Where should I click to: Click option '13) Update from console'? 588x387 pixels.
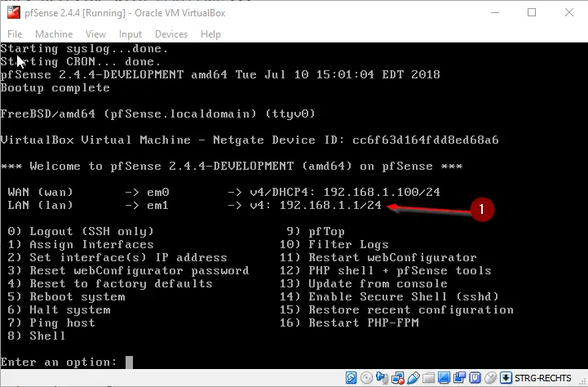tap(364, 284)
